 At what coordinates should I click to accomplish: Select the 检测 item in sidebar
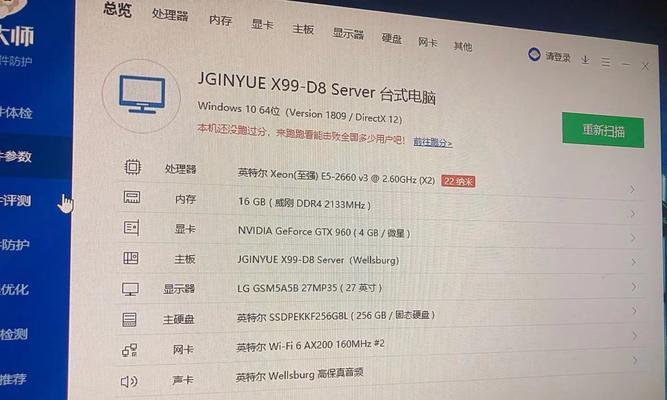(14, 334)
